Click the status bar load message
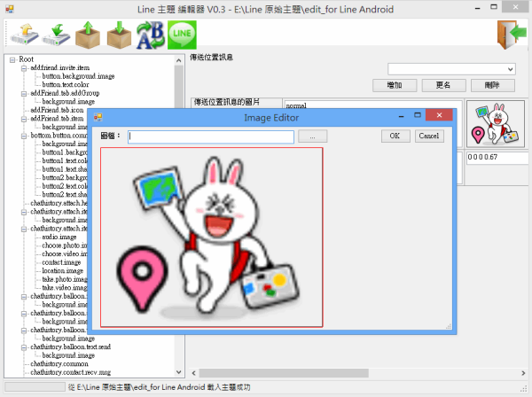 tap(159, 387)
